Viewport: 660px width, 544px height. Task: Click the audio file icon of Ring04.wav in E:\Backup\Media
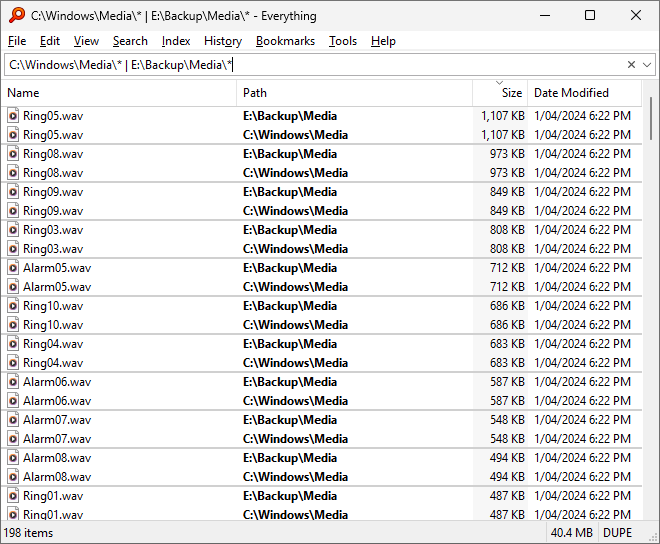(x=13, y=344)
